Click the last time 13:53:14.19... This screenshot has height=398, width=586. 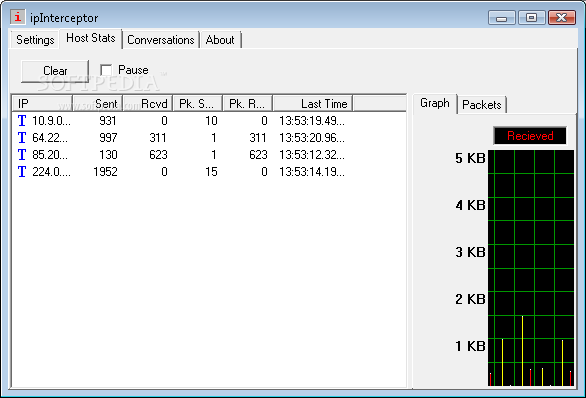coord(312,172)
